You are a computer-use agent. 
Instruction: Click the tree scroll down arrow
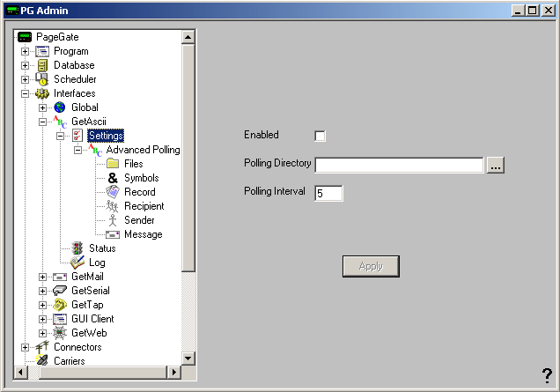188,358
